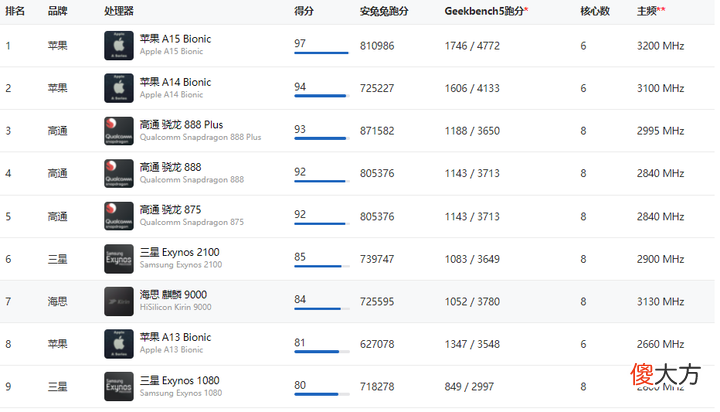Click the score bar under 94
The height and width of the screenshot is (412, 720).
(321, 96)
